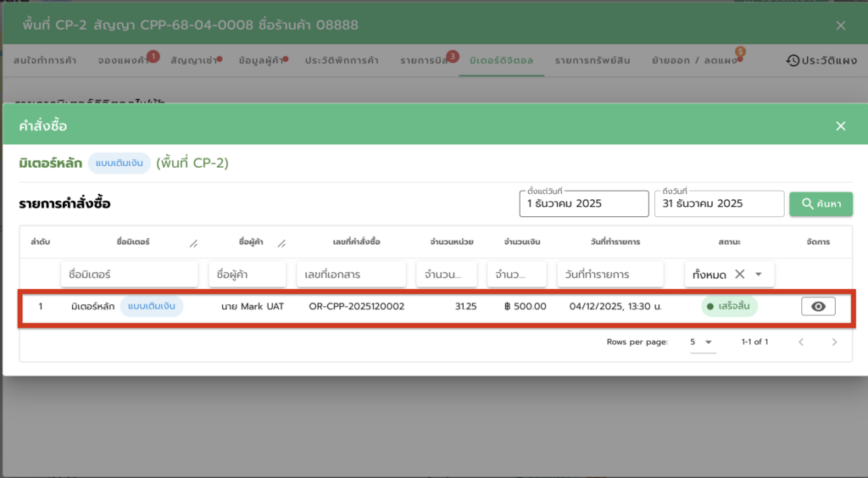868x478 pixels.
Task: Expand the สถานะ status filter dropdown arrow
Action: (x=759, y=275)
